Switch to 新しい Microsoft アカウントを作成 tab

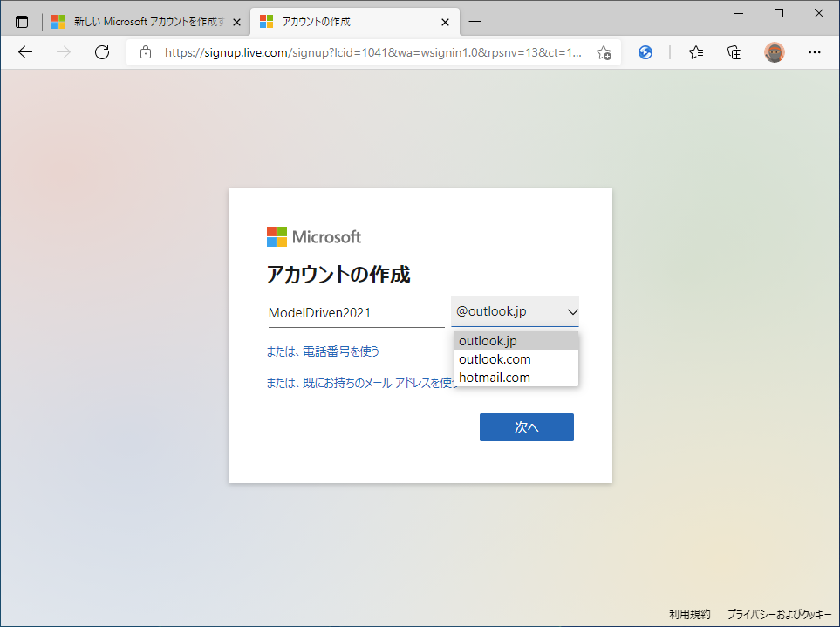tap(146, 22)
